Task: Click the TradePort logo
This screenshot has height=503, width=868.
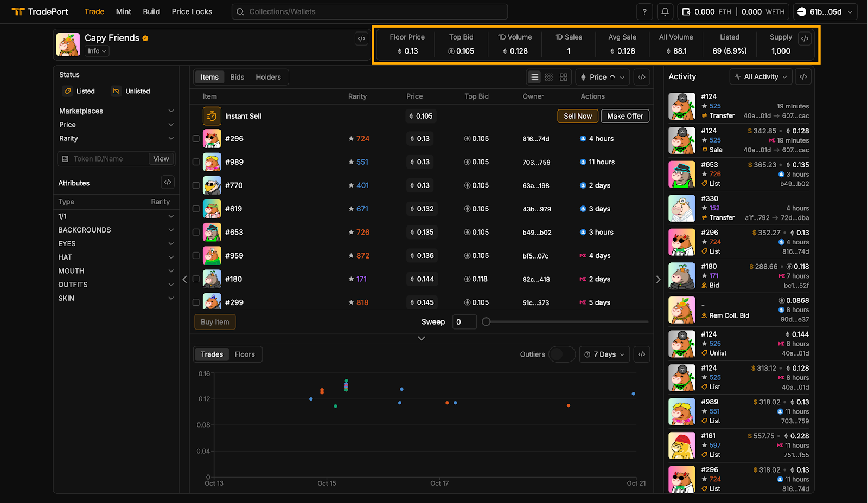Action: coord(40,11)
